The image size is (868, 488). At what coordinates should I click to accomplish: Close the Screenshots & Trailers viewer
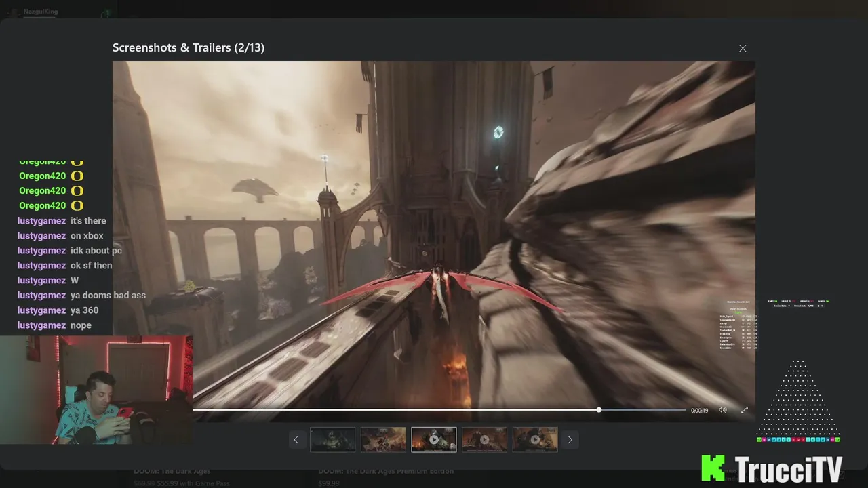[x=743, y=48]
